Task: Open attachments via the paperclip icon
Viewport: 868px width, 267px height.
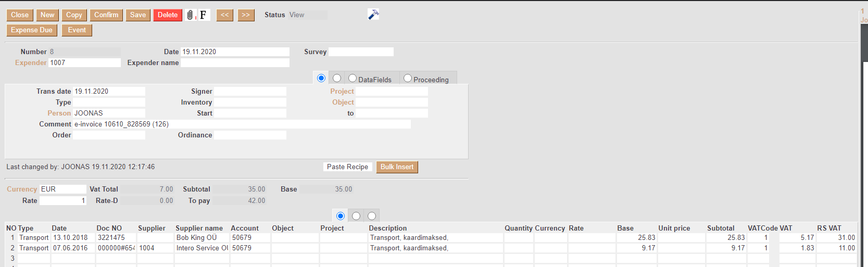Action: pos(190,15)
